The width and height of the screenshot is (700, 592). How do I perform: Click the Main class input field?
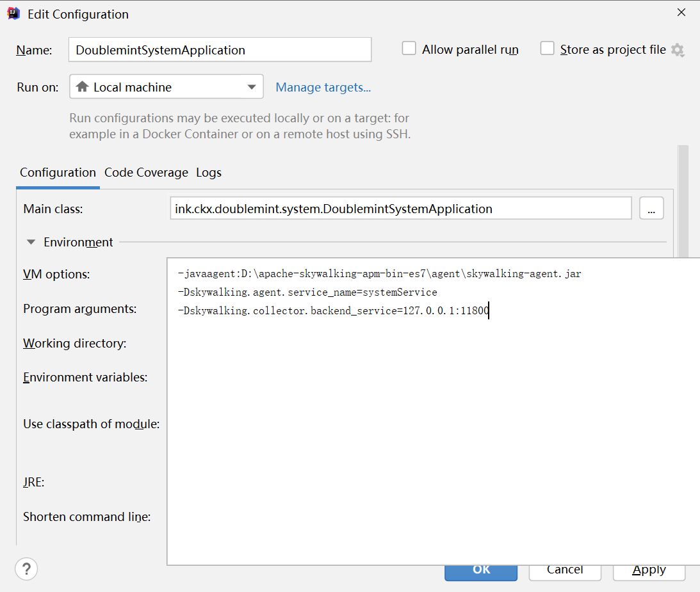[x=401, y=209]
